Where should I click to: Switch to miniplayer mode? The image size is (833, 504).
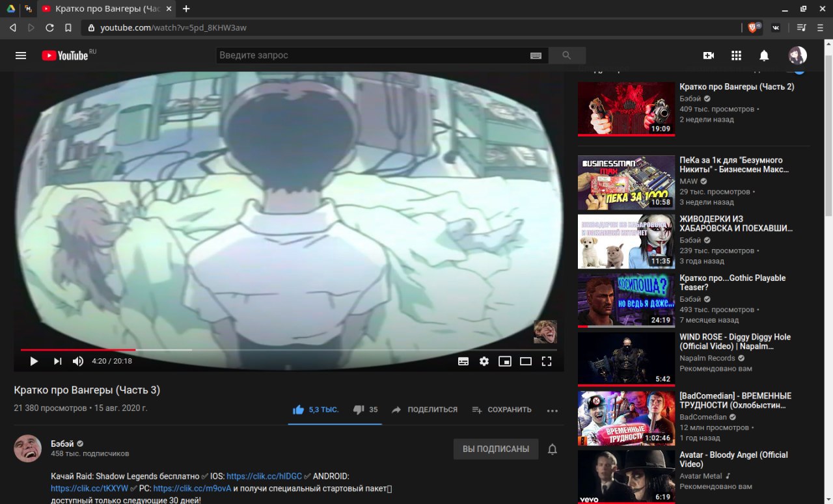[x=505, y=361]
